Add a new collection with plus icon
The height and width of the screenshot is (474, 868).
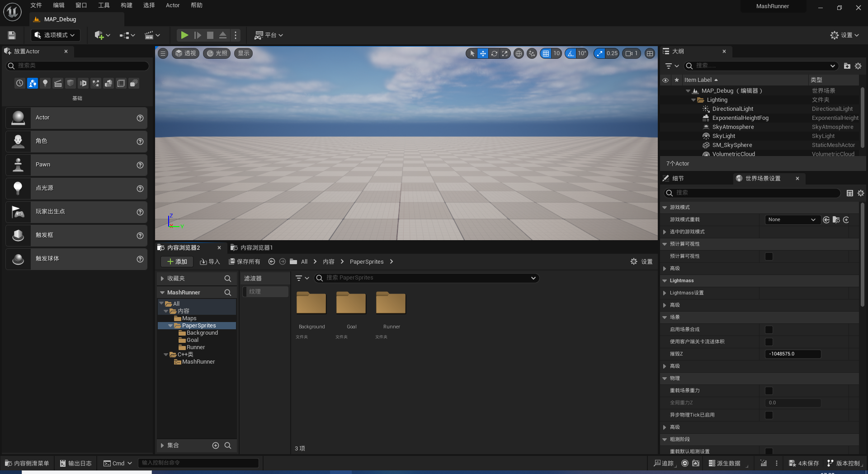(216, 446)
